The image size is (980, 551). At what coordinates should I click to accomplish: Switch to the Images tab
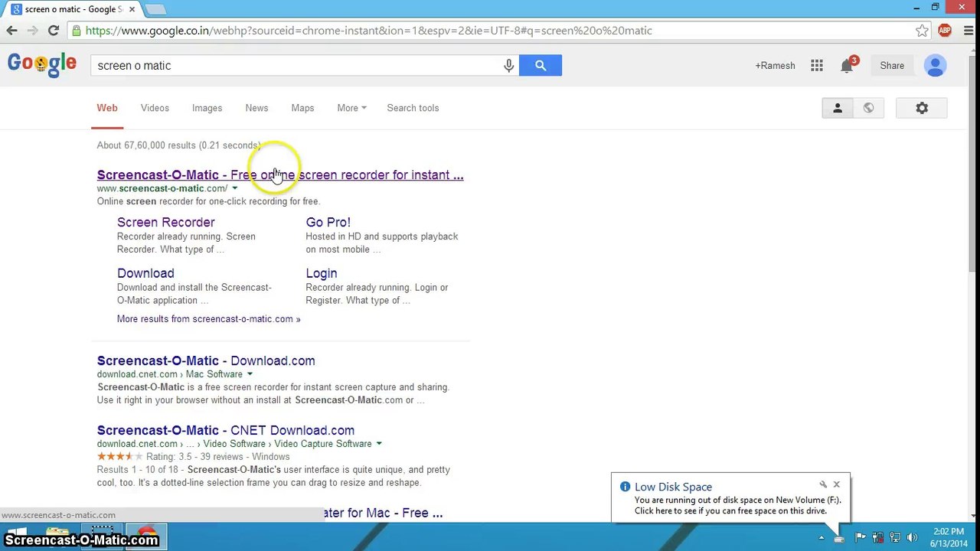(x=207, y=108)
